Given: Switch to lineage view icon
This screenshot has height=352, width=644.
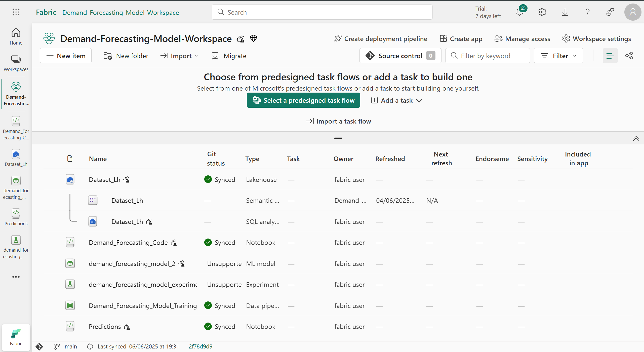Looking at the screenshot, I should (x=629, y=56).
